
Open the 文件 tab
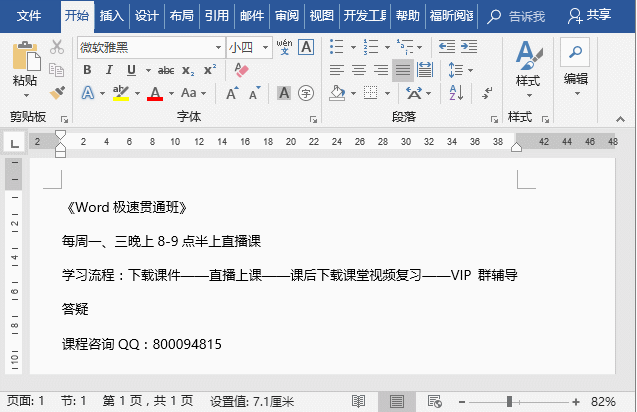(29, 16)
